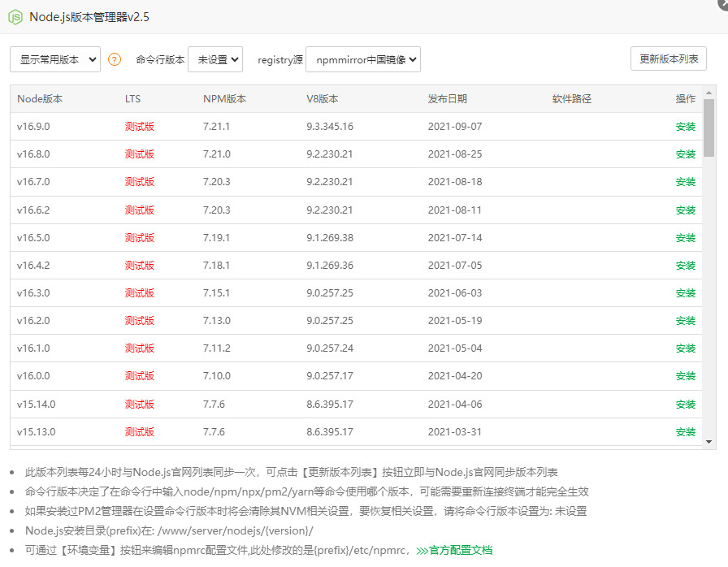This screenshot has width=728, height=567.
Task: Click NPM version 7.19.1
Action: (216, 238)
